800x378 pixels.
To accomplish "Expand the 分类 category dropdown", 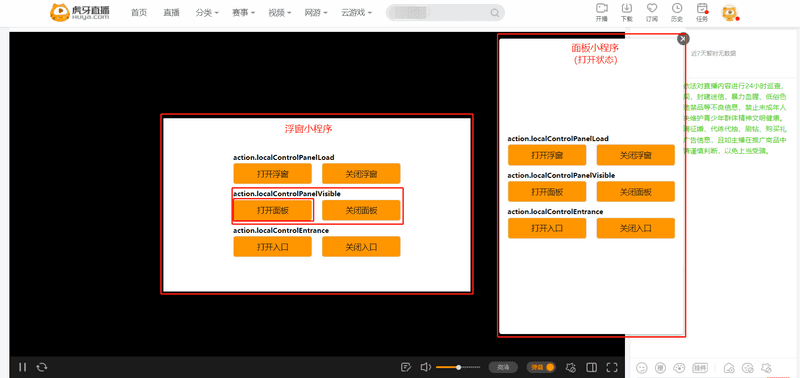I will click(x=207, y=13).
